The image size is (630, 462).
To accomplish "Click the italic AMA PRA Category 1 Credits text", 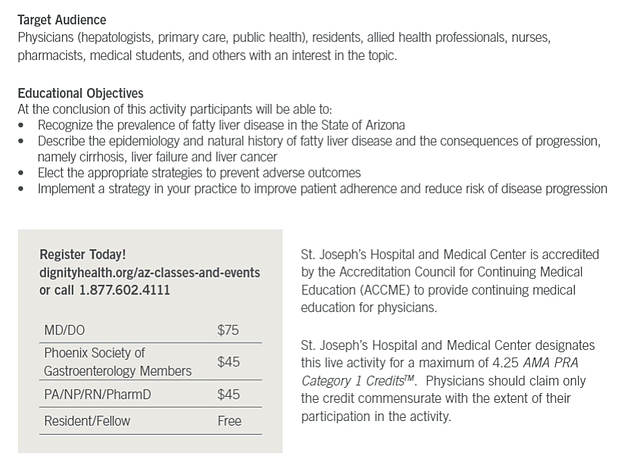I will (x=440, y=372).
